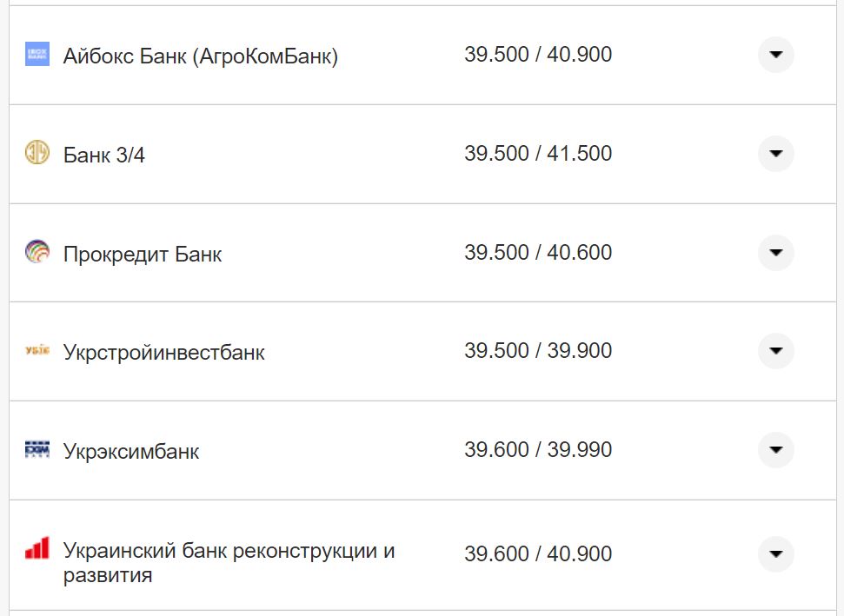Open the dropdown next to Прокредит Банк
The height and width of the screenshot is (616, 844).
[x=774, y=253]
